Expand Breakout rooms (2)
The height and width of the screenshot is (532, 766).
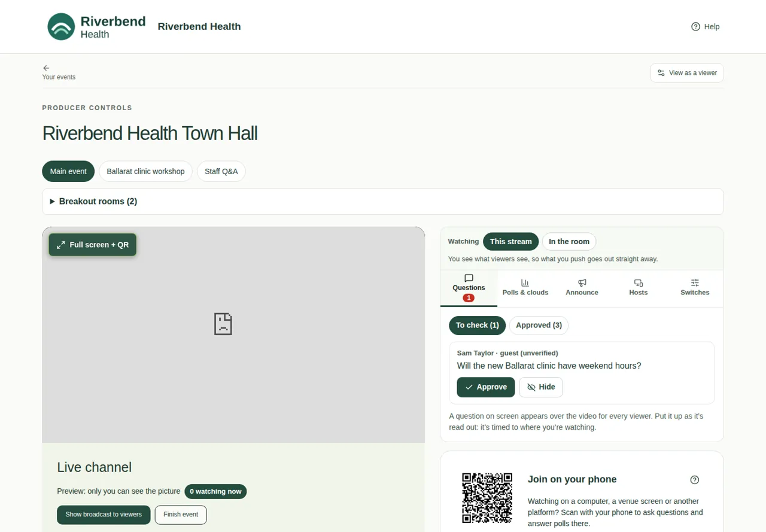coord(383,202)
